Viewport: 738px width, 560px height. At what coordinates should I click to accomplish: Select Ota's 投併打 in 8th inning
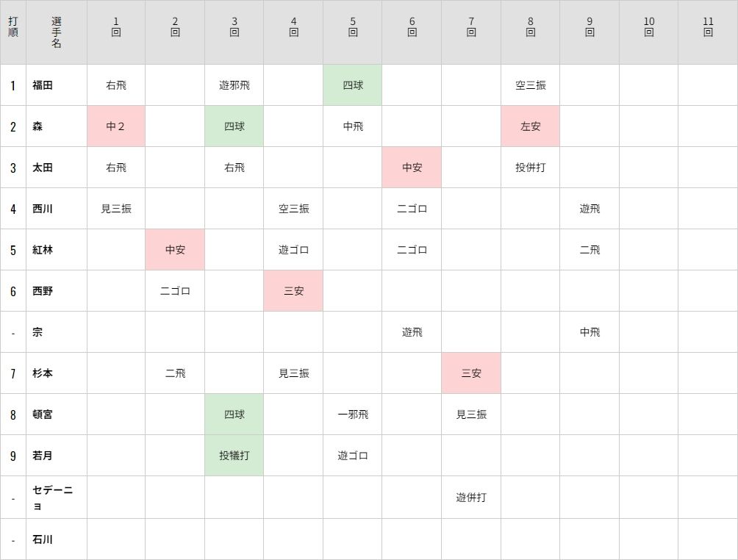[x=530, y=168]
